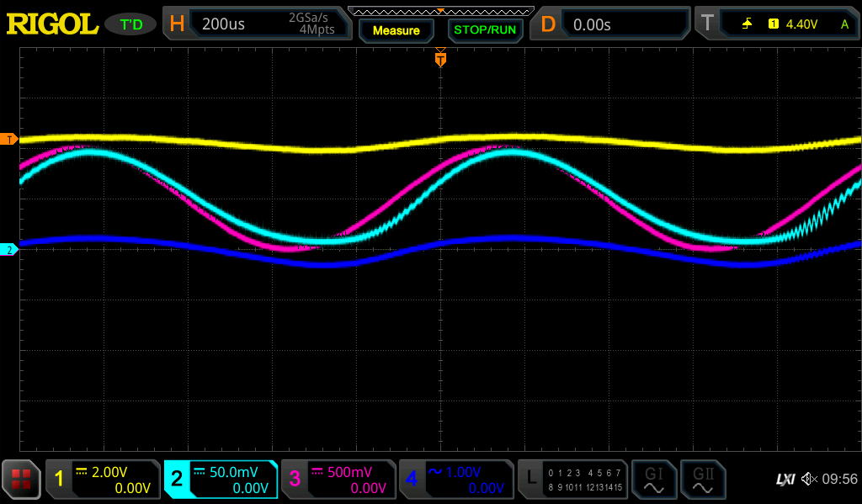Toggle channel 4 blue settings box
The height and width of the screenshot is (504, 862).
(x=456, y=480)
